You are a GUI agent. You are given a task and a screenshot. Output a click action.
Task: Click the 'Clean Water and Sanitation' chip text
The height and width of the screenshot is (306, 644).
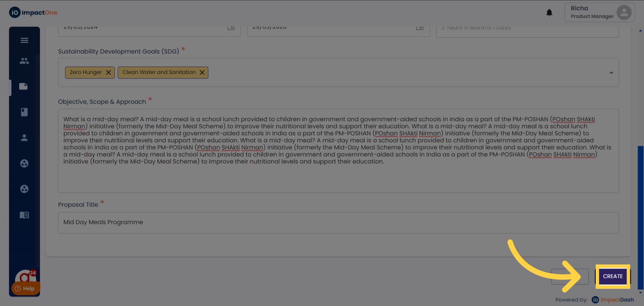click(x=159, y=72)
